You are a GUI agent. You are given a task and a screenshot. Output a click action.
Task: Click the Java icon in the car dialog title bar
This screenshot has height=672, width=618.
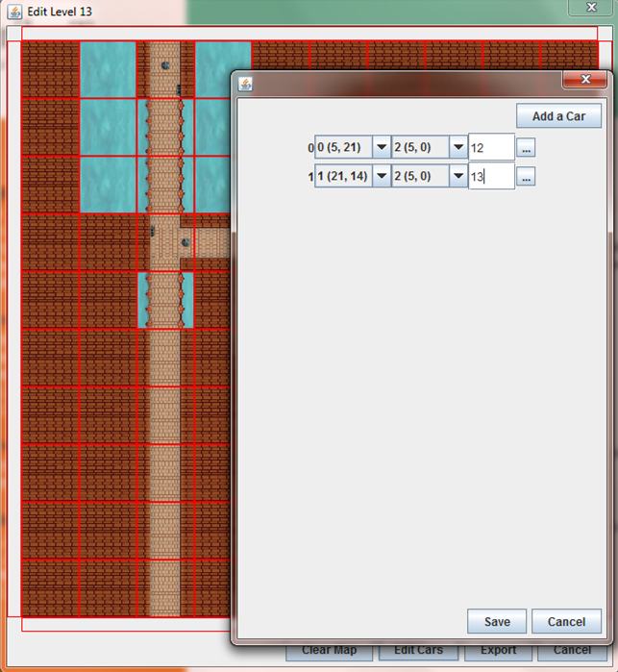pyautogui.click(x=246, y=83)
